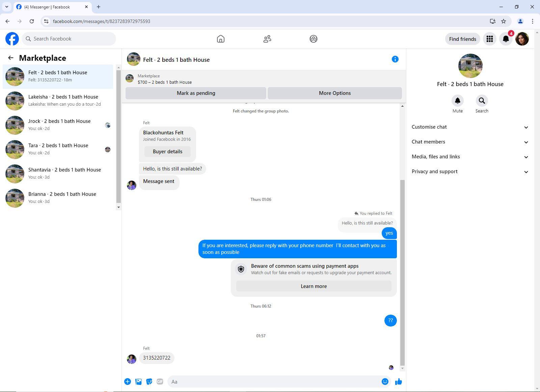Screen dimensions: 540x392
Task: Open more actions plus icon in composer
Action: point(128,382)
